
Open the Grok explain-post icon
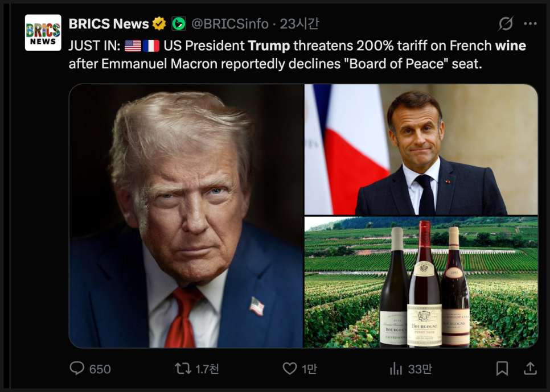click(505, 24)
